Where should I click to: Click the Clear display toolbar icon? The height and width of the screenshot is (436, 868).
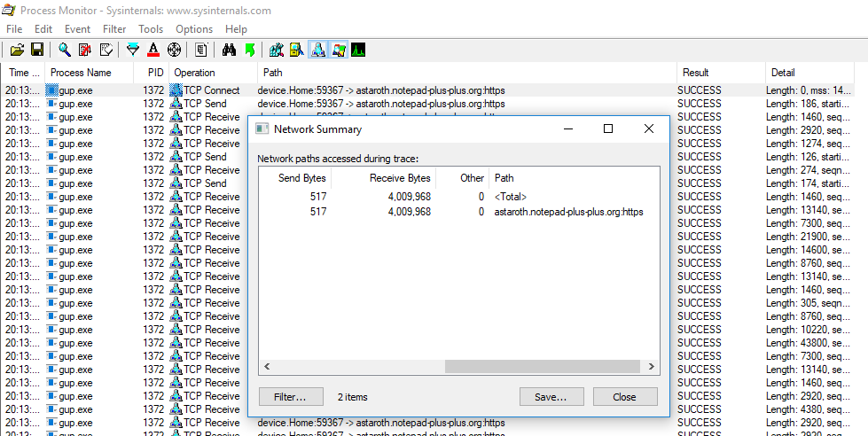[x=106, y=51]
